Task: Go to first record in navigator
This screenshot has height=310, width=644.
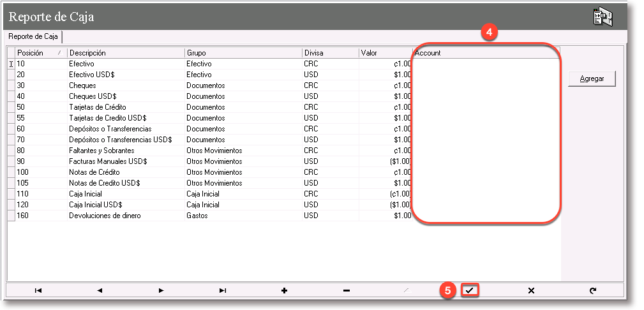Action: [x=38, y=291]
